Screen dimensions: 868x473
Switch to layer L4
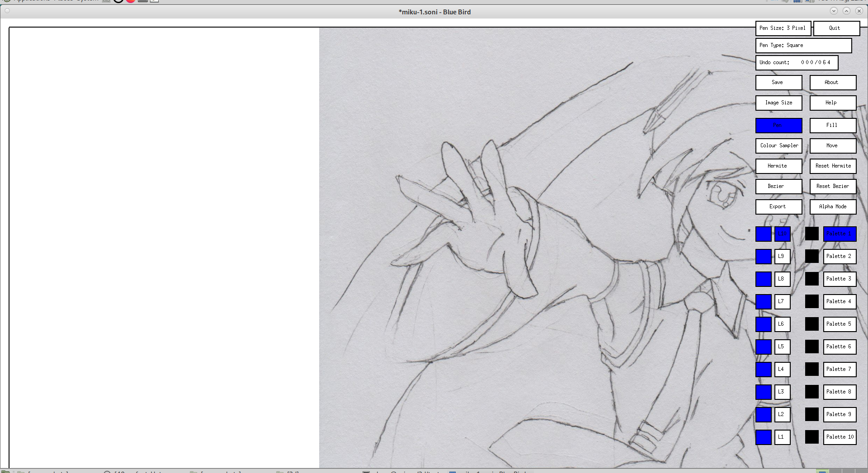pyautogui.click(x=783, y=370)
